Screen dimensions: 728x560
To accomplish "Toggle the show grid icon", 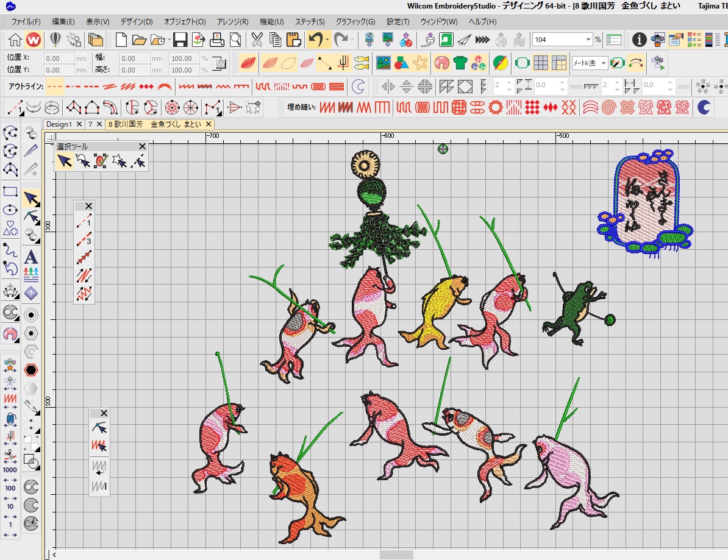I will pyautogui.click(x=541, y=63).
